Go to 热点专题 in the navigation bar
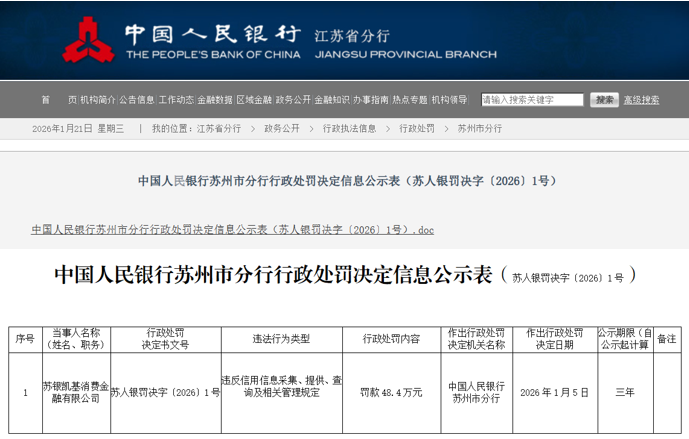This screenshot has width=689, height=439. [410, 100]
